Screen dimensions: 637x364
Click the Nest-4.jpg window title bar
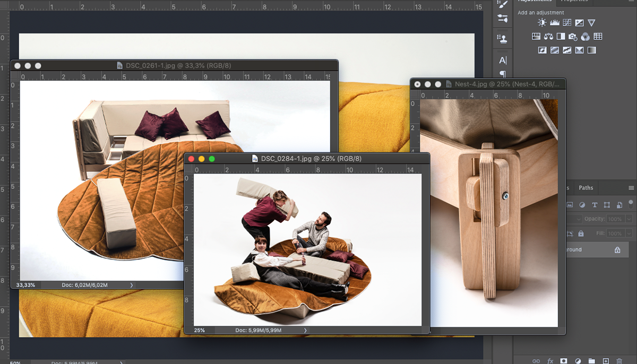[488, 84]
